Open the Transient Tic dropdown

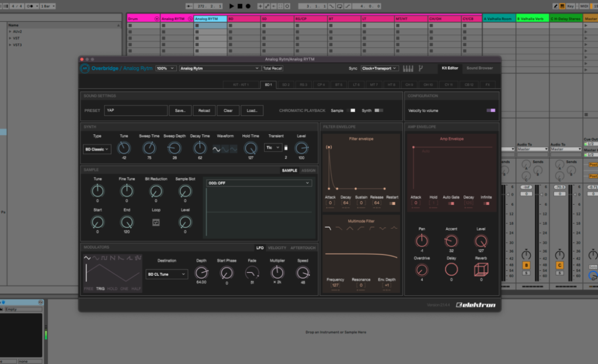pos(273,148)
